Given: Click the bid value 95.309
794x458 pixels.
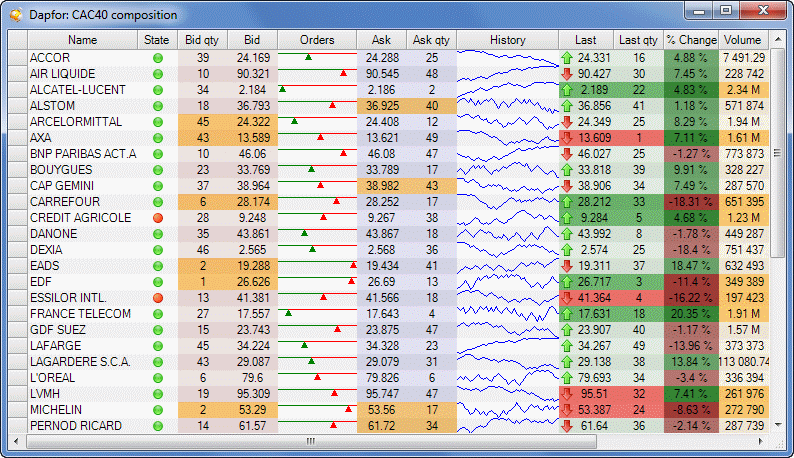Looking at the screenshot, I should point(252,394).
